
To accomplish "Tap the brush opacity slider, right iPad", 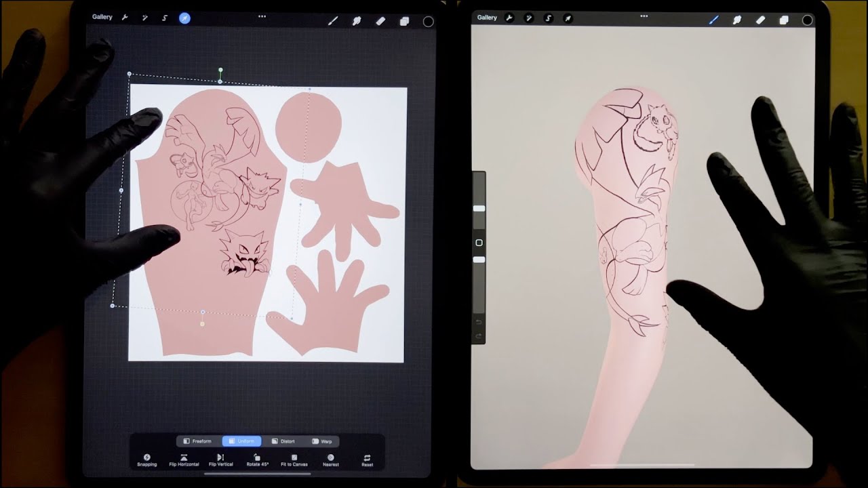I will [479, 260].
